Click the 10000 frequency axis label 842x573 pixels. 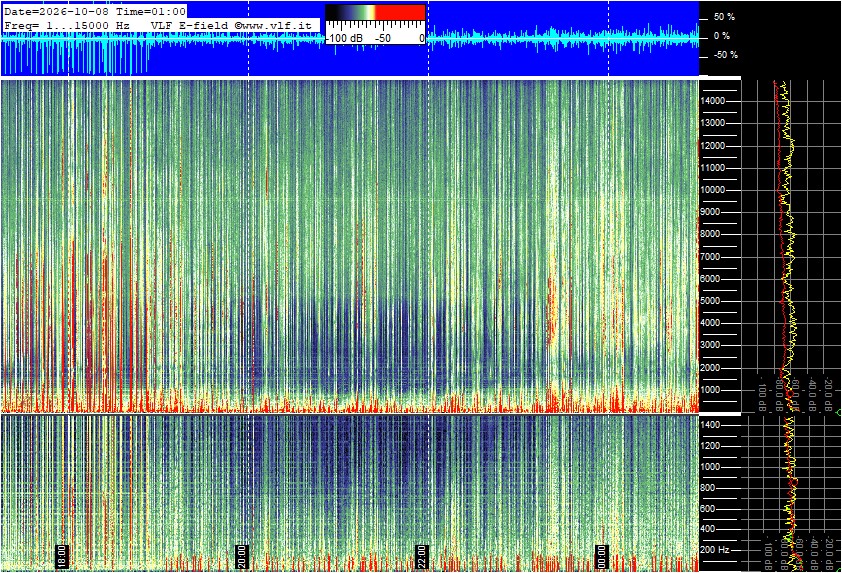tap(713, 190)
